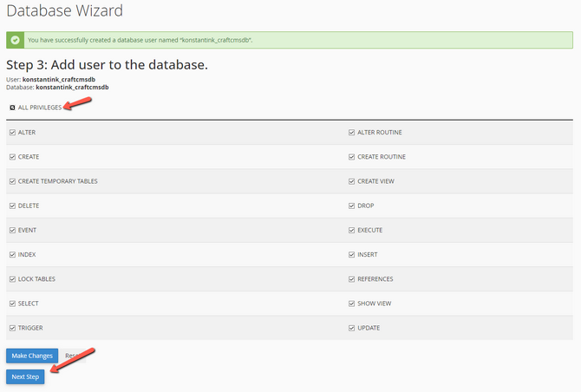Uncheck the SHOW VIEW privilege
581x392 pixels.
tap(352, 304)
